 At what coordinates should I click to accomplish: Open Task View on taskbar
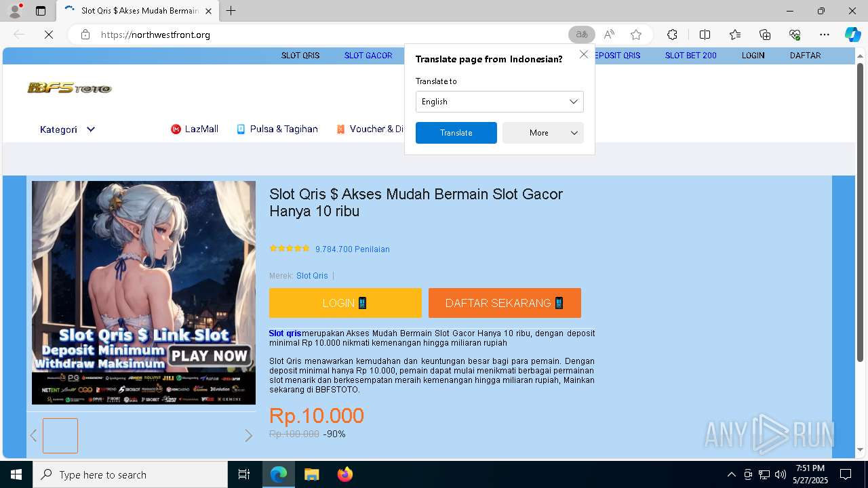click(x=244, y=474)
